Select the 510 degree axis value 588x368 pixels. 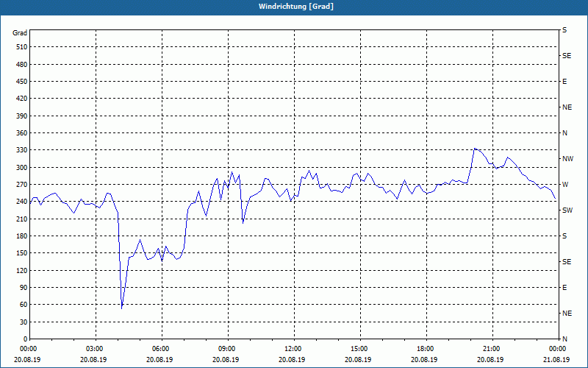(22, 47)
